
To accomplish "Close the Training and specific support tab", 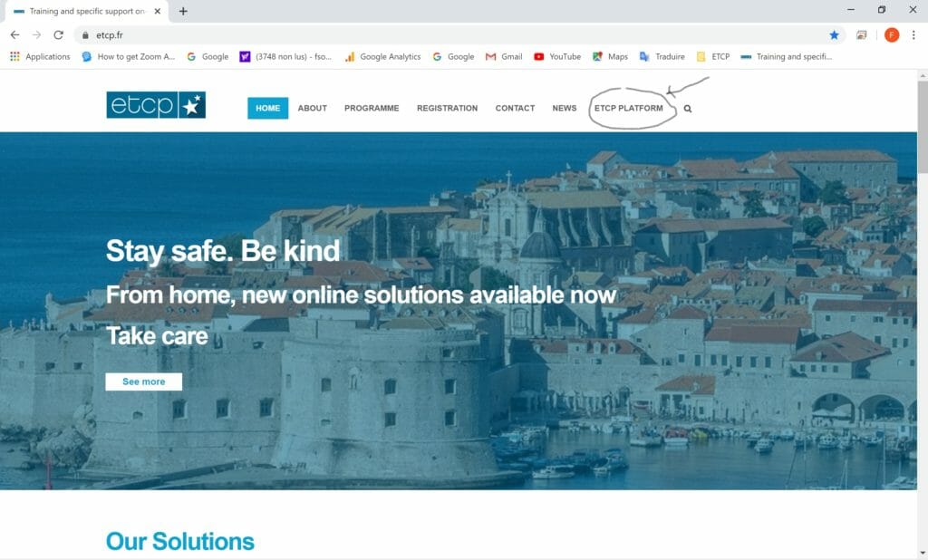I will pyautogui.click(x=158, y=11).
